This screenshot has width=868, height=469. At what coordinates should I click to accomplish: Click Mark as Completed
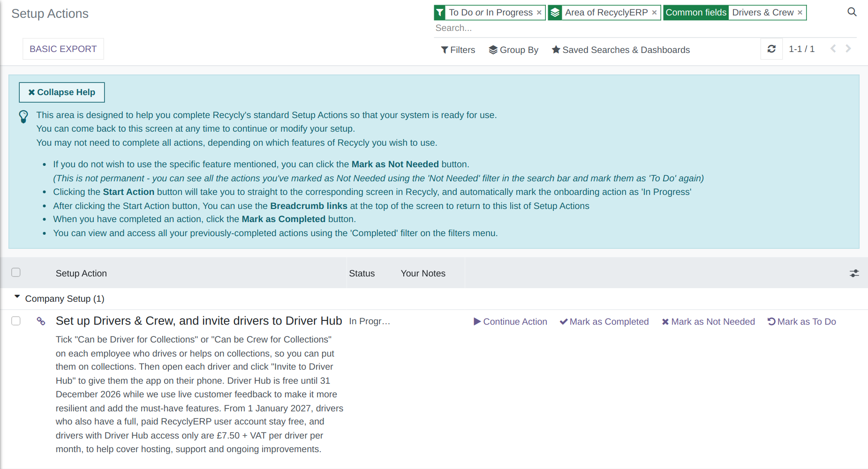(604, 321)
